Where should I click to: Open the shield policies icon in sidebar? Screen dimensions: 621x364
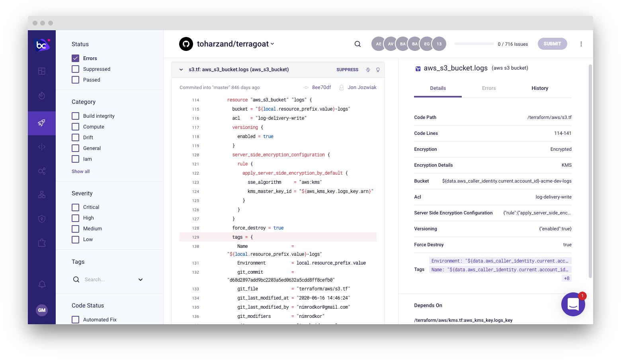point(42,219)
